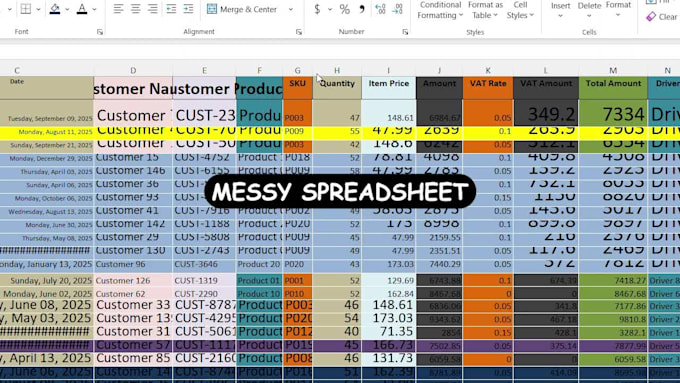
Task: Increase decimal places
Action: coord(380,9)
